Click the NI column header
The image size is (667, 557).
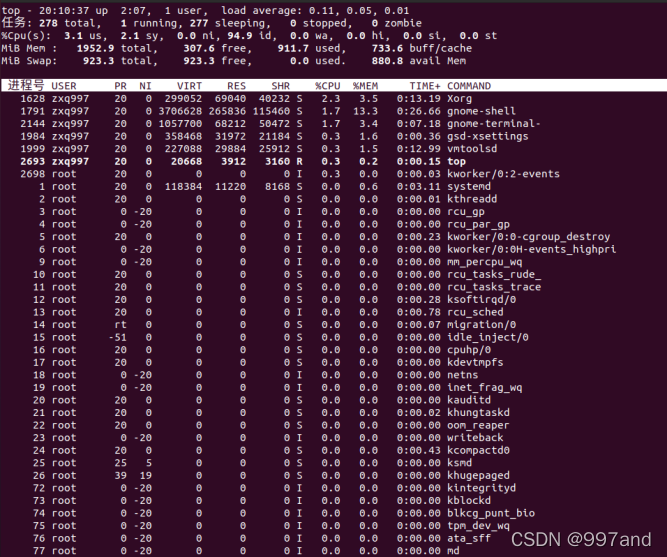[x=145, y=86]
